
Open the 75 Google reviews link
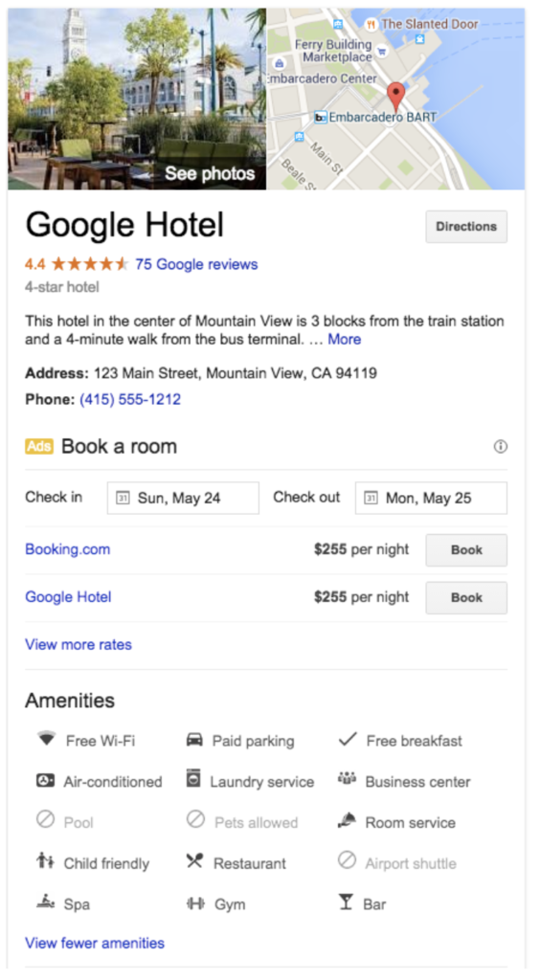pyautogui.click(x=196, y=264)
